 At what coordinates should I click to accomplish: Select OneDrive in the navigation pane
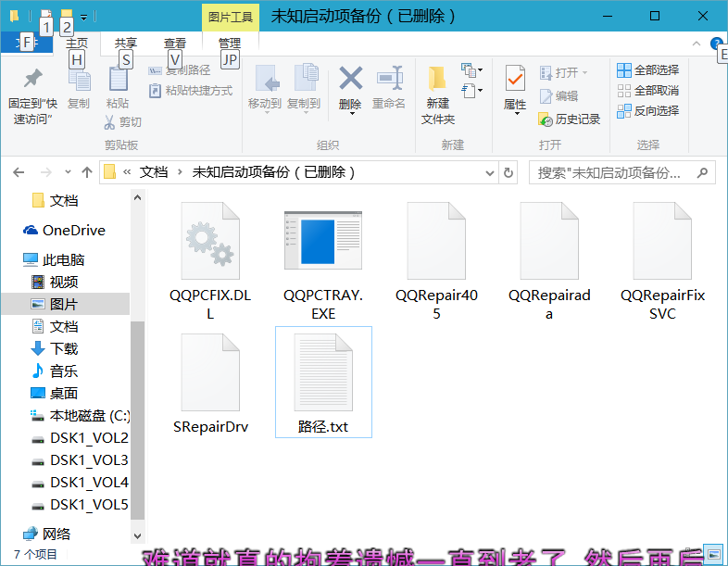65,231
